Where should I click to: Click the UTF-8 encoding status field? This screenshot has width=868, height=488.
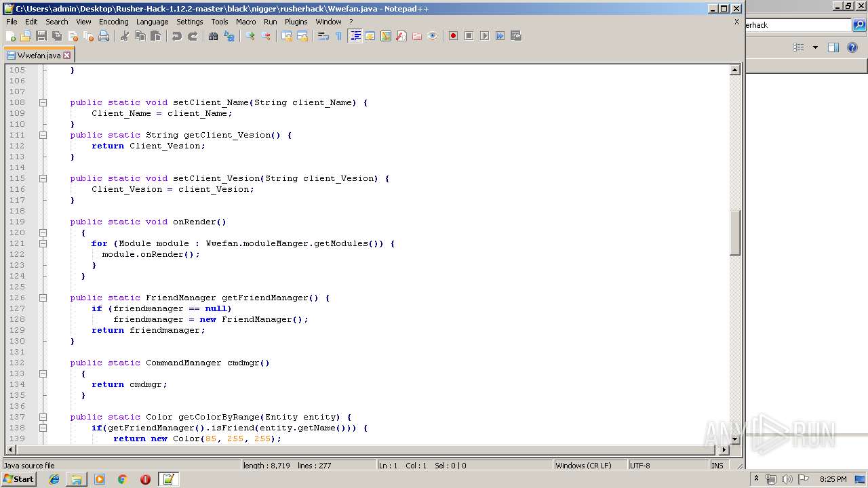(x=668, y=466)
